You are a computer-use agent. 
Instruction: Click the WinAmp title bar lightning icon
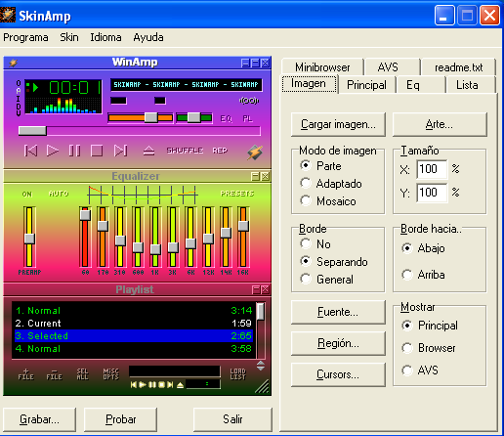pyautogui.click(x=13, y=63)
